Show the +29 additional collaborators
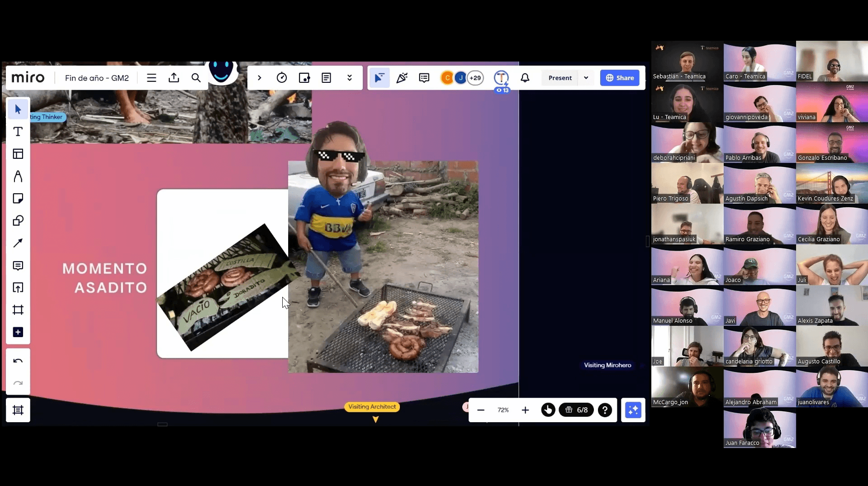This screenshot has width=868, height=486. point(475,78)
